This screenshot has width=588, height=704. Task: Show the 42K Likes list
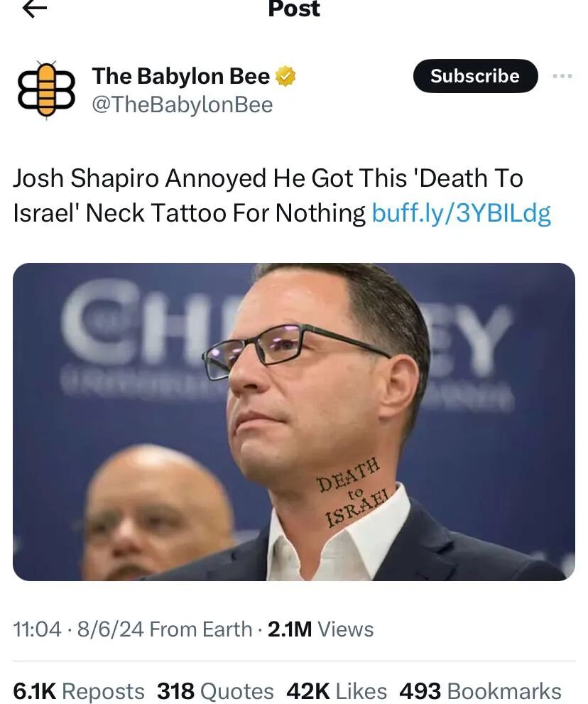337,691
